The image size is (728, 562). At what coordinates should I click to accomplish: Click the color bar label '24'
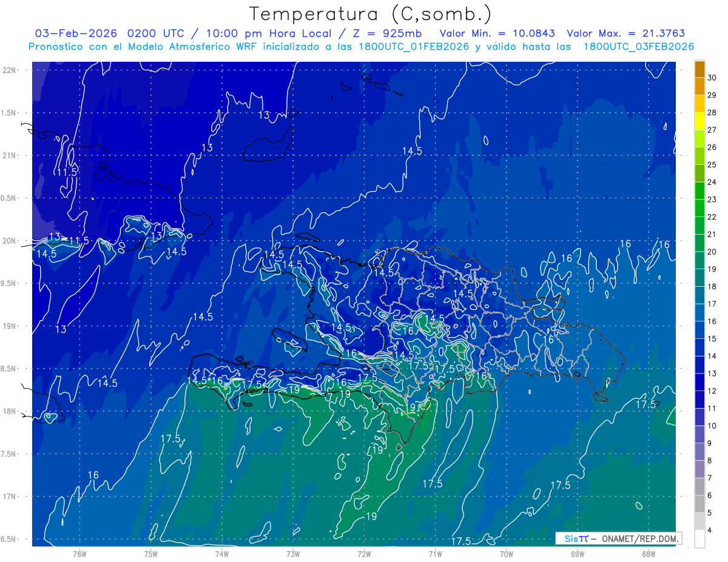(x=712, y=182)
